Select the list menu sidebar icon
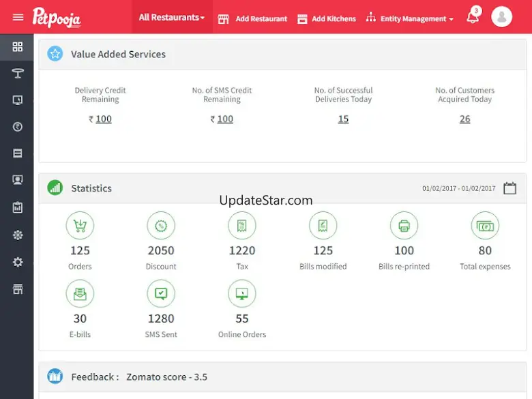The width and height of the screenshot is (532, 399). point(17,153)
